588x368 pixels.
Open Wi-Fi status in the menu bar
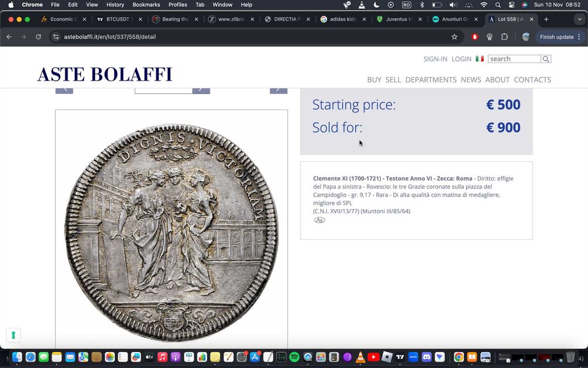pyautogui.click(x=484, y=5)
